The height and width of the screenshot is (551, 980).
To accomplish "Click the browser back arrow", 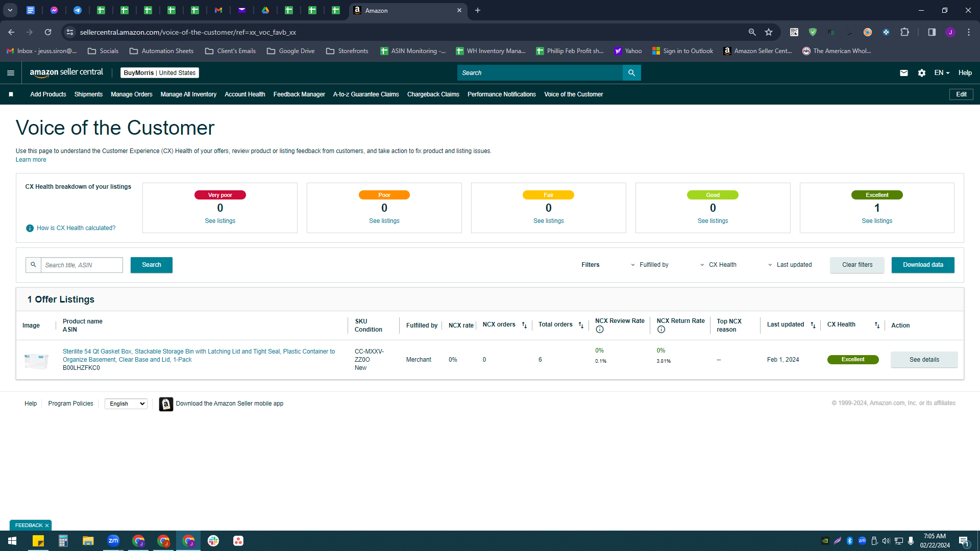I will (x=11, y=32).
